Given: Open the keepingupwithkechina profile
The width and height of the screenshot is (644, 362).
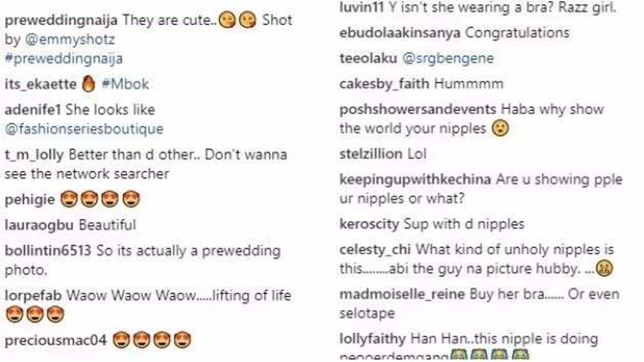Looking at the screenshot, I should coord(415,180).
